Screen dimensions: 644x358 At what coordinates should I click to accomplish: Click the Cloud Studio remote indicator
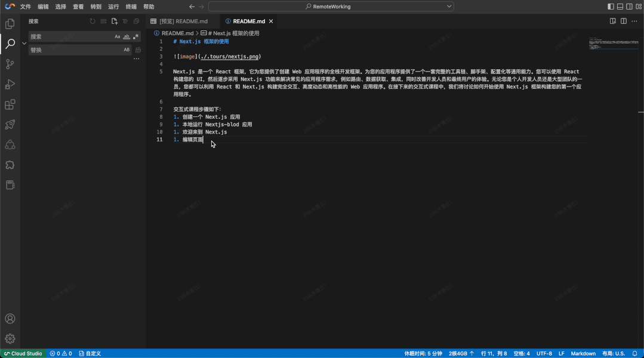23,353
